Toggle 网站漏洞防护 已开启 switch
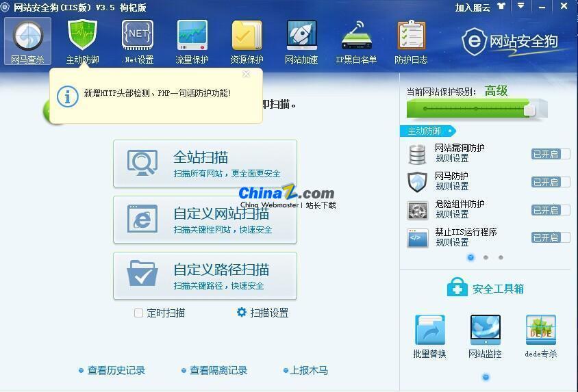The width and height of the screenshot is (578, 392). (551, 154)
